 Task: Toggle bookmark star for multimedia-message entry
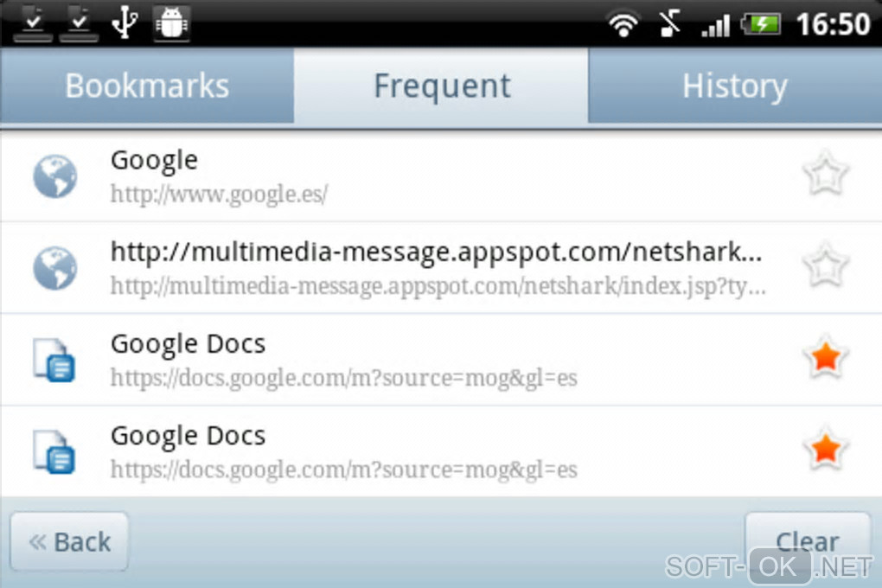coord(825,265)
